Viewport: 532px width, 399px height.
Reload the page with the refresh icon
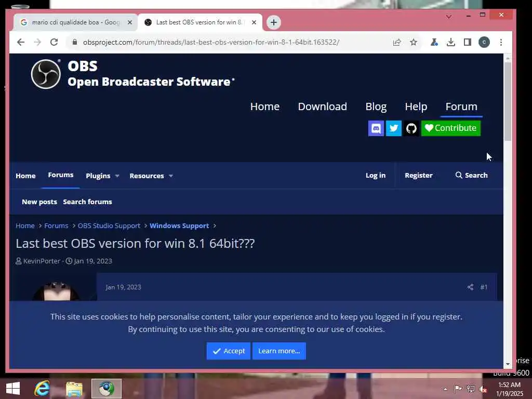pyautogui.click(x=54, y=42)
